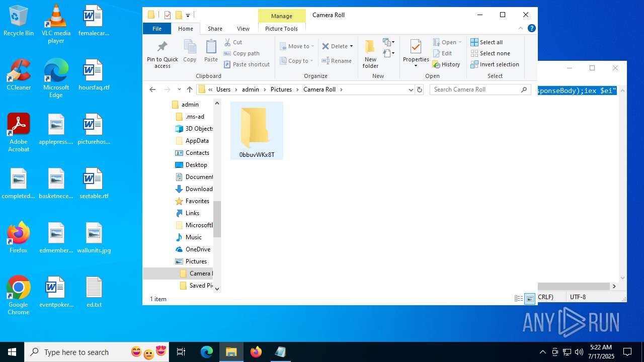Expand the Delete options arrow
Screen dimensions: 644x362
351,46
